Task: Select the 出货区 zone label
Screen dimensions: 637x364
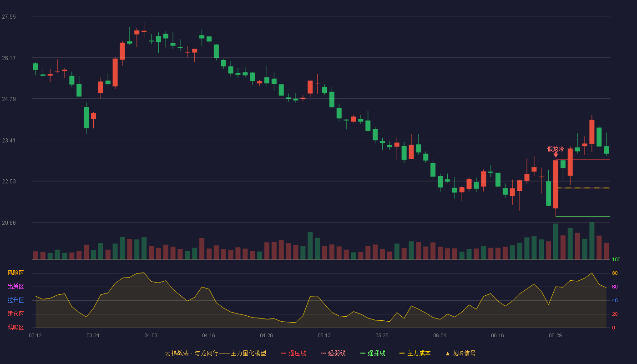Action: point(16,287)
